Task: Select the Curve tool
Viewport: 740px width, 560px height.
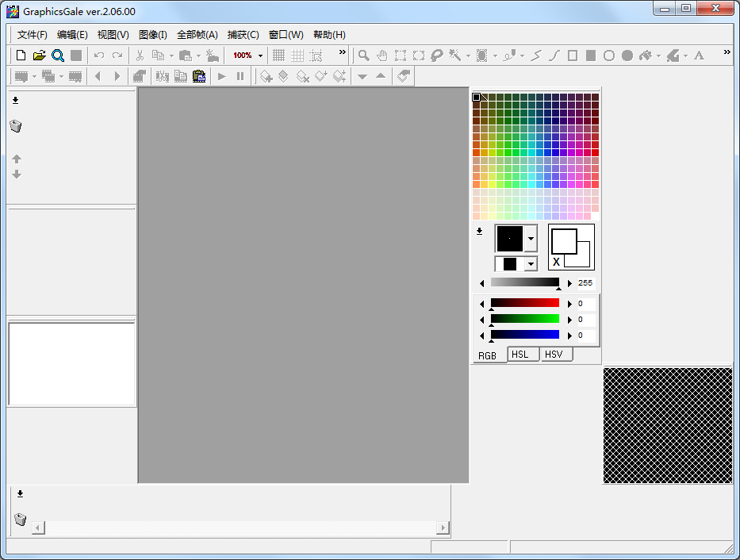Action: [x=554, y=56]
